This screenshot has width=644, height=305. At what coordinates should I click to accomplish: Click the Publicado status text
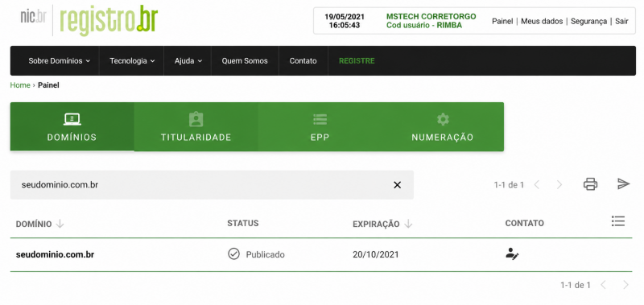coord(266,254)
